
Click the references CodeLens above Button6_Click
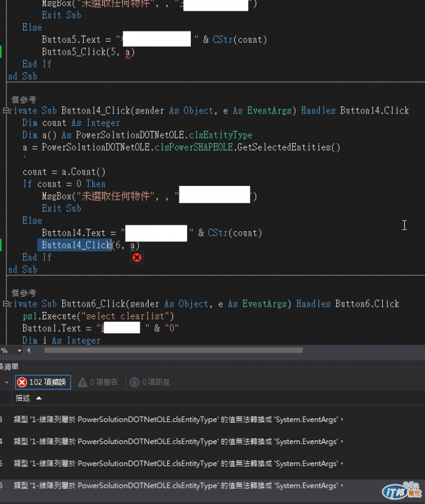pyautogui.click(x=23, y=293)
